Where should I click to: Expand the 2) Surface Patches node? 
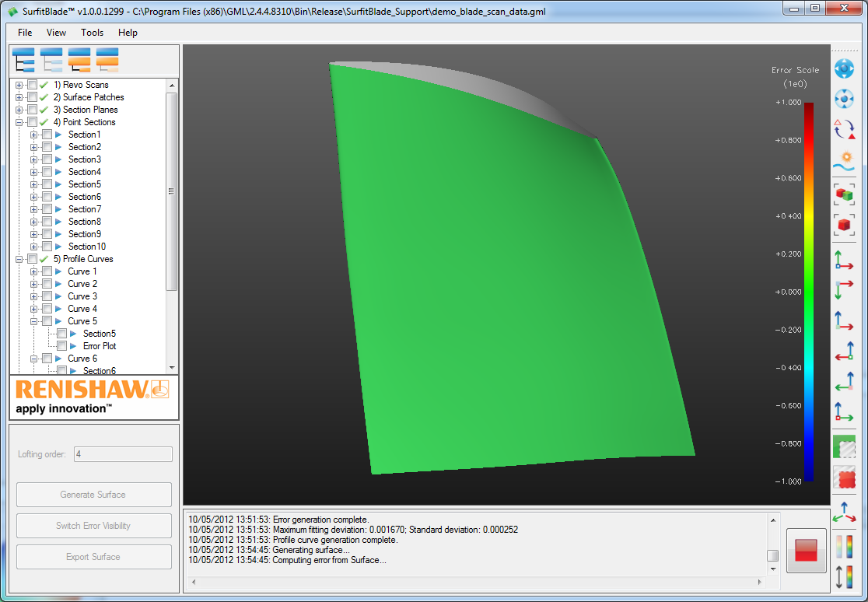click(x=19, y=97)
